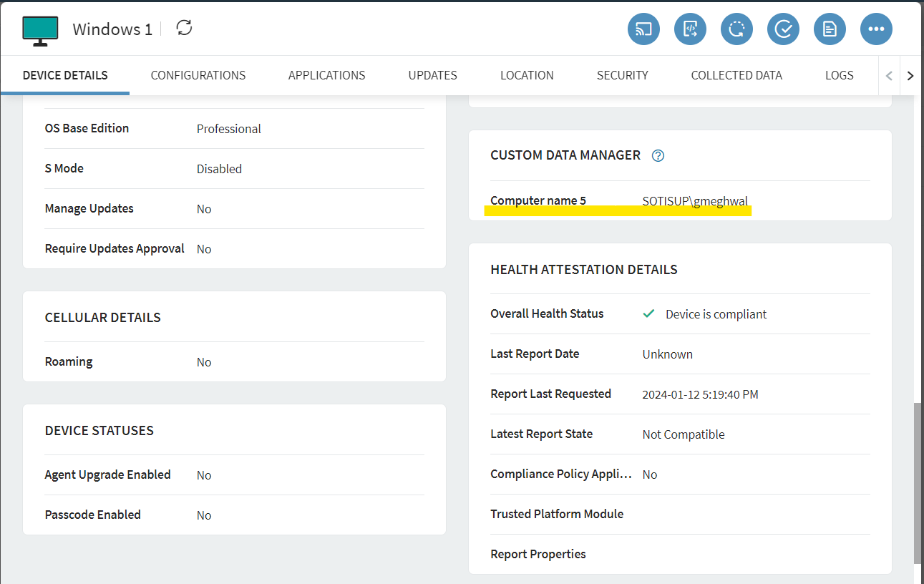Select the Location tab
The height and width of the screenshot is (584, 924).
pyautogui.click(x=527, y=75)
